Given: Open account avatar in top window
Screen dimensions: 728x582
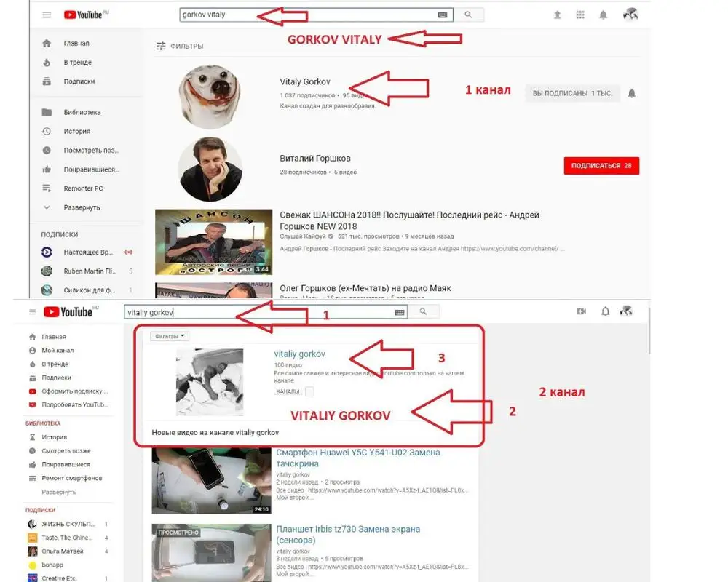Looking at the screenshot, I should point(630,15).
